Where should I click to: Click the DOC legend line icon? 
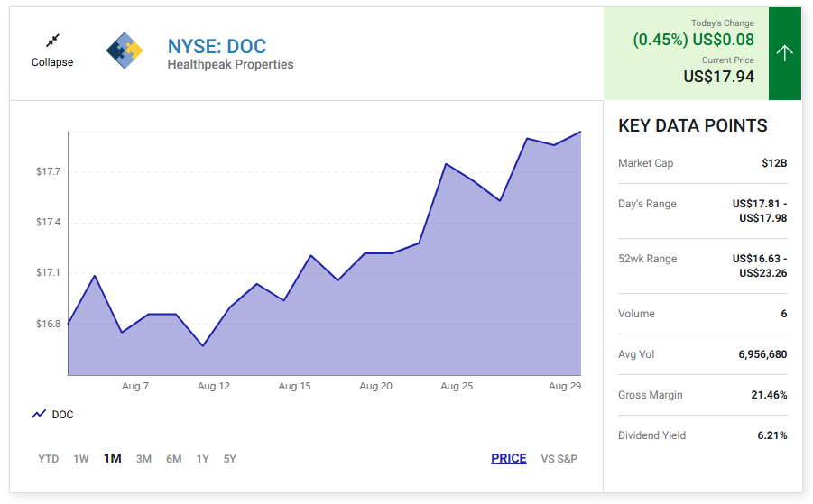(39, 415)
